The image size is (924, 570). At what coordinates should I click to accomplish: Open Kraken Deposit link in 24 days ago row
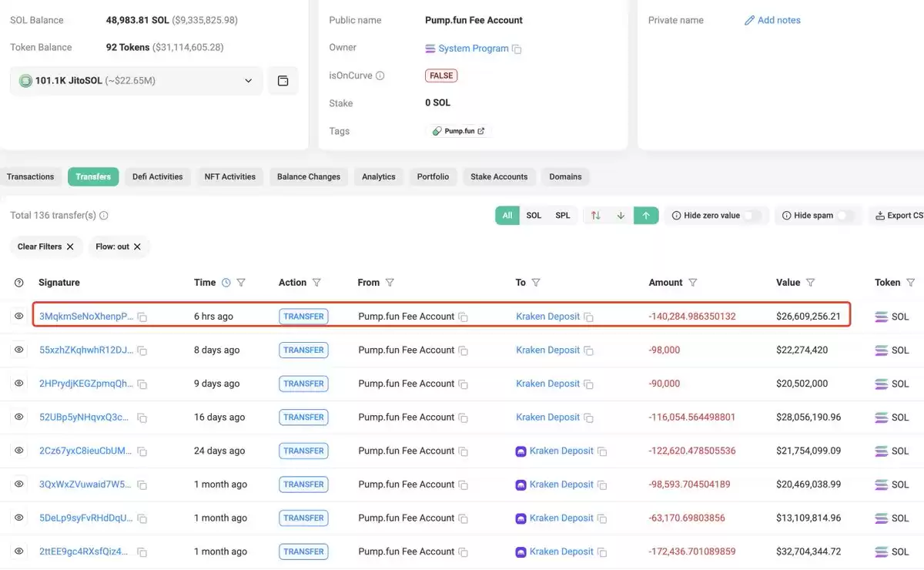click(561, 451)
